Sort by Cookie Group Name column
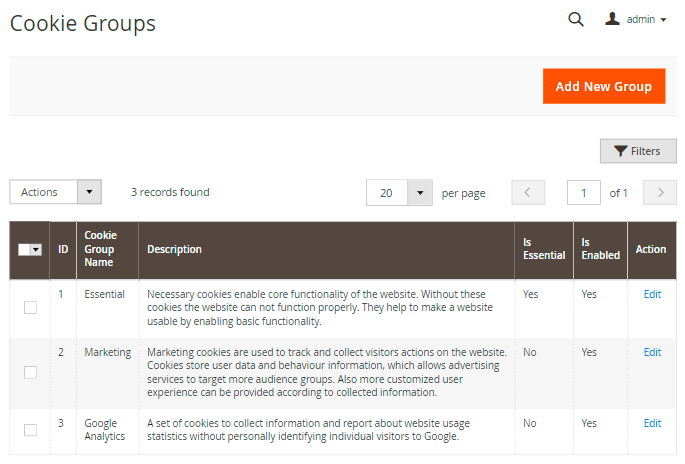Image resolution: width=685 pixels, height=464 pixels. coord(107,250)
